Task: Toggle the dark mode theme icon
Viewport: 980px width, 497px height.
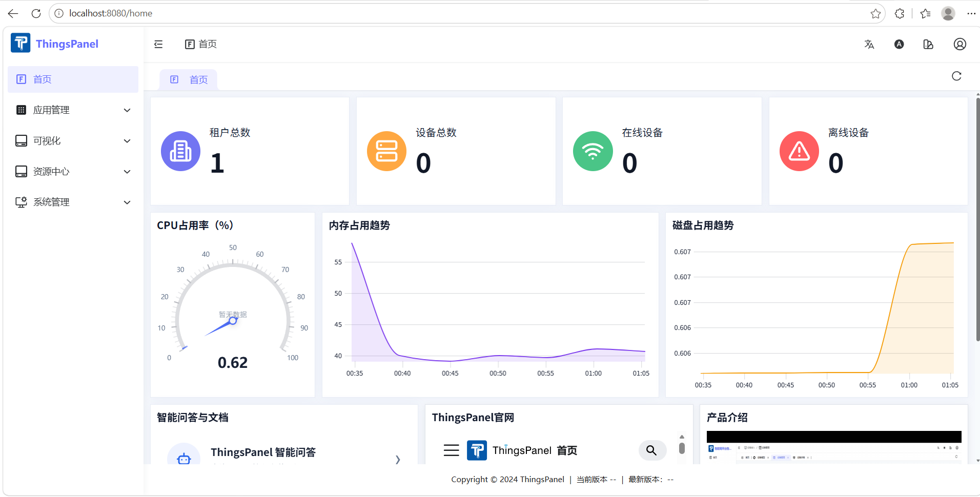Action: [x=899, y=44]
